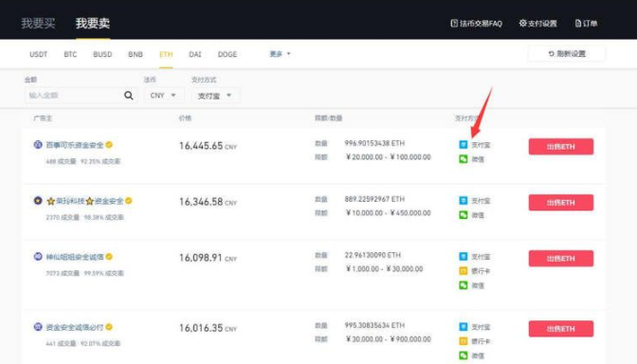Click bank card icon in the 16,098.91 row
This screenshot has height=364, width=637.
(464, 271)
